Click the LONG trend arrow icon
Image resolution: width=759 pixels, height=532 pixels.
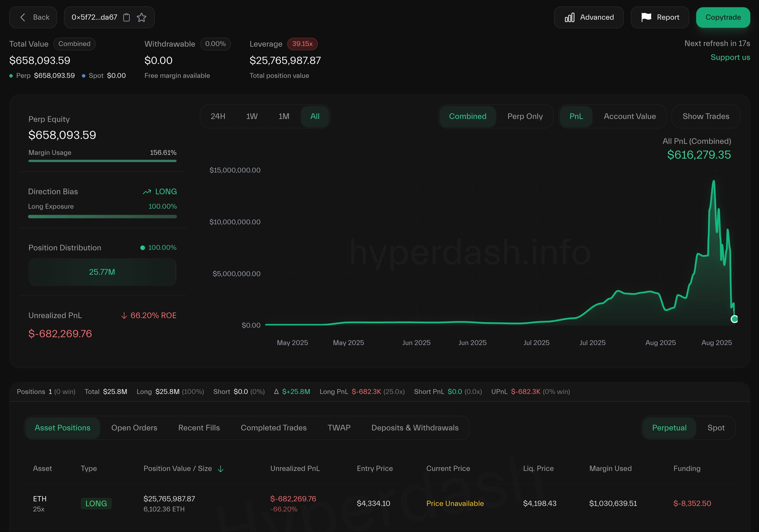point(147,192)
